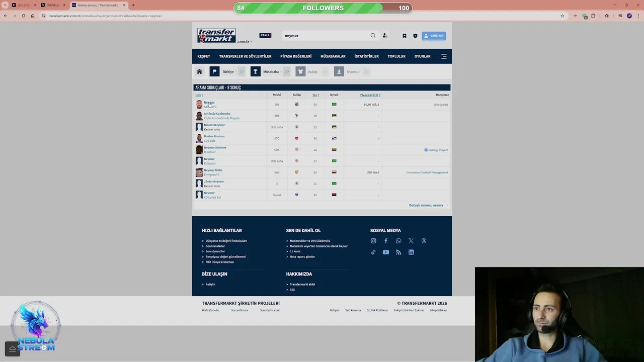Viewport: 644px width, 362px height.
Task: Open the Müsabaka competition dropdown
Action: 272,71
